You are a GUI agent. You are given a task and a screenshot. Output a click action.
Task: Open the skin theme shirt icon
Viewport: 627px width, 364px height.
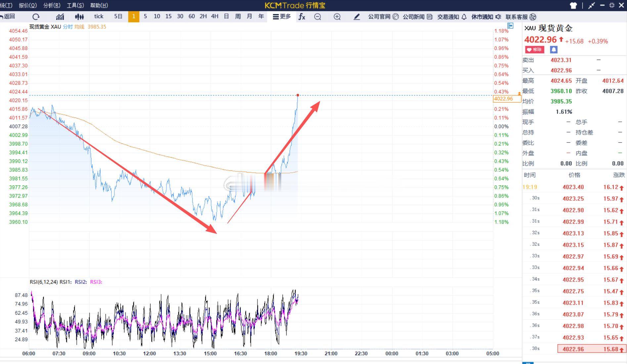tap(573, 5)
